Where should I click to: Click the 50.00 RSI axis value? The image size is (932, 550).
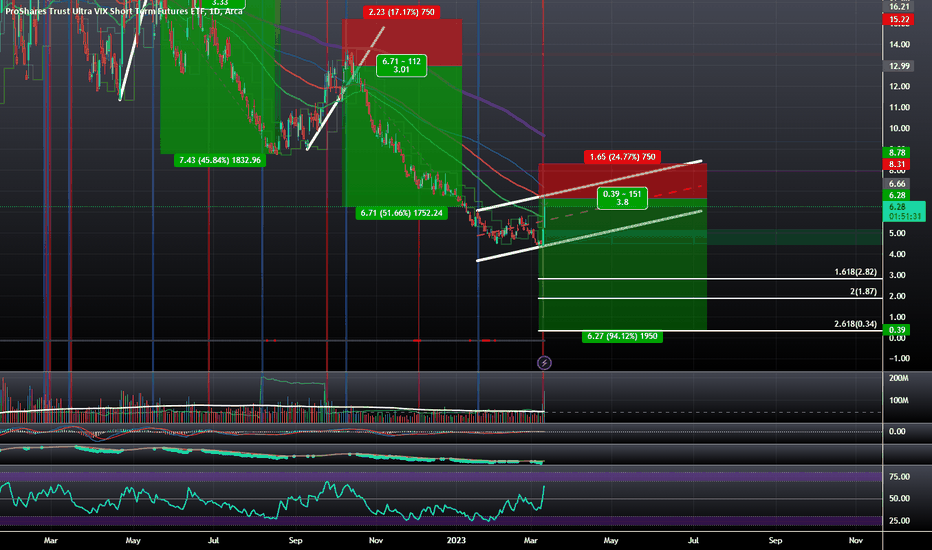899,499
